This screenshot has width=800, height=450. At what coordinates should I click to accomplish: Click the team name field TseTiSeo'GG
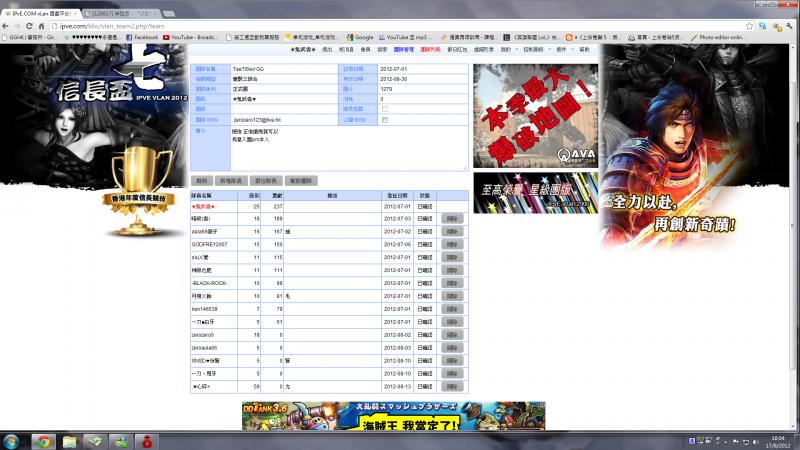pyautogui.click(x=284, y=69)
